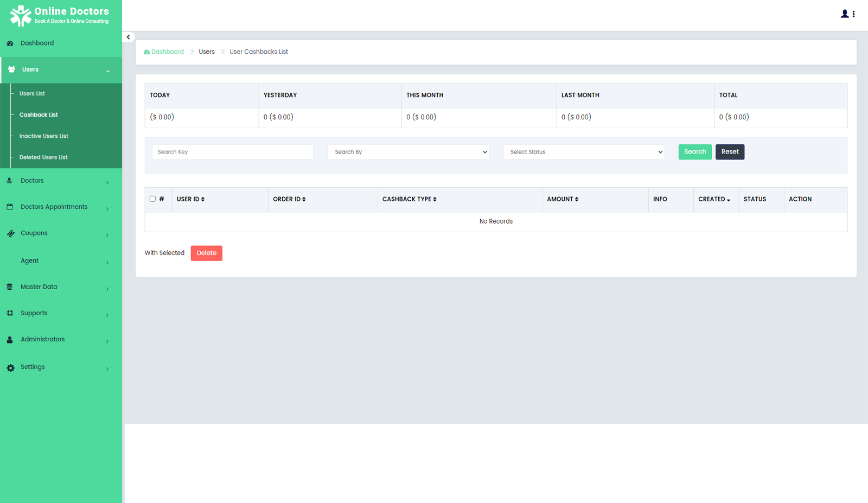Viewport: 868px width, 503px height.
Task: Open Cashback List submenu item
Action: coord(39,115)
